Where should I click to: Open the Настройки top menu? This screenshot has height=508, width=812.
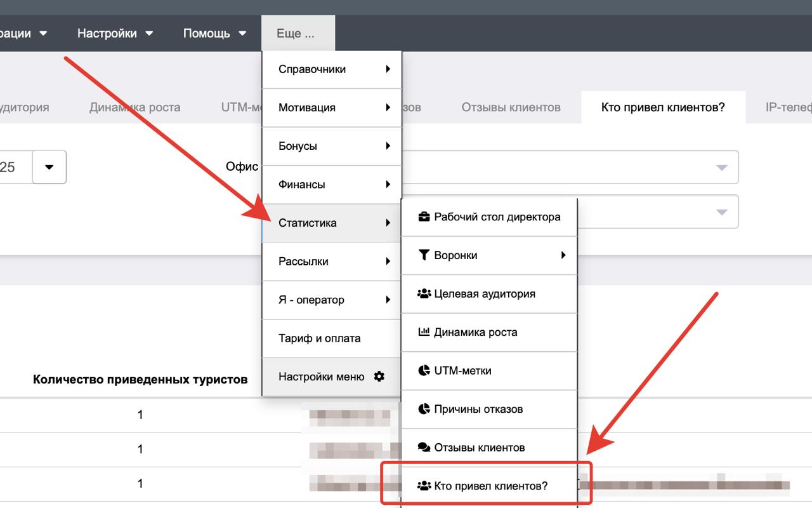coord(115,33)
